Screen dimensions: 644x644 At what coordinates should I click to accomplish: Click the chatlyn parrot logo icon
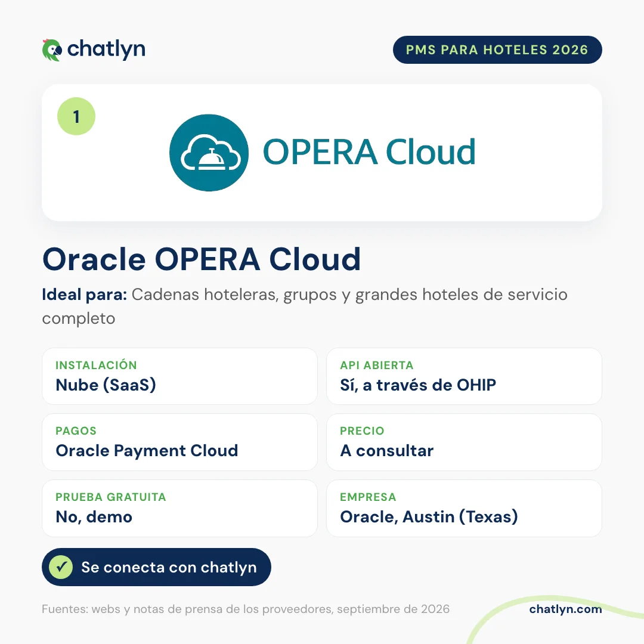coord(52,50)
